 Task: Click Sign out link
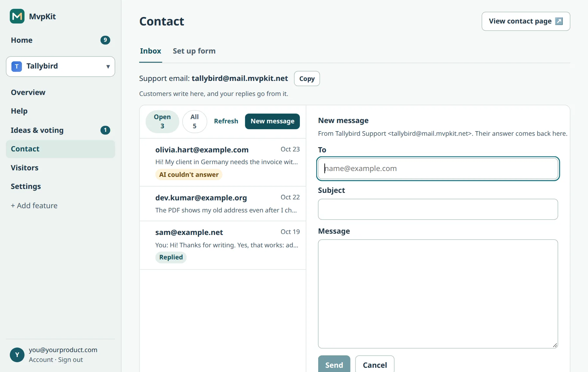pos(71,360)
